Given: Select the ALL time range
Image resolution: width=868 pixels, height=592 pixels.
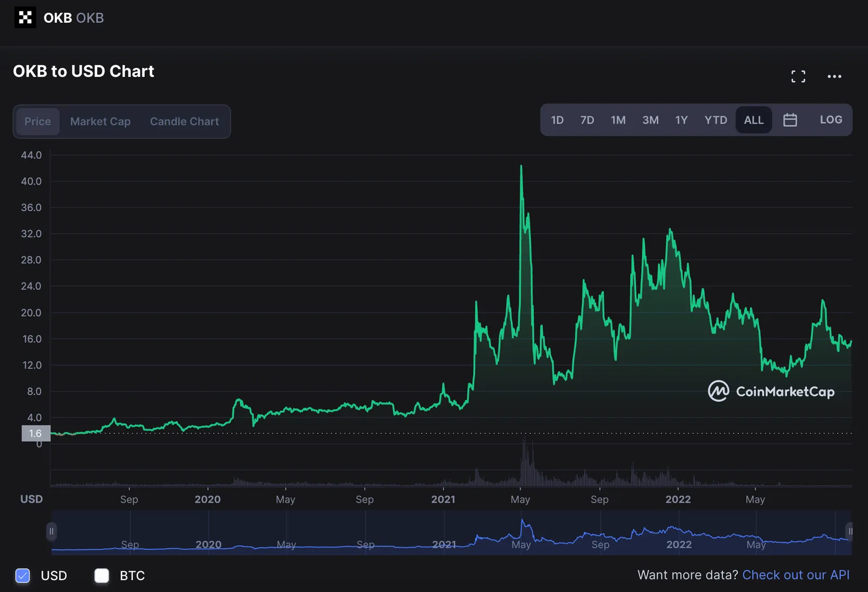Looking at the screenshot, I should (754, 120).
